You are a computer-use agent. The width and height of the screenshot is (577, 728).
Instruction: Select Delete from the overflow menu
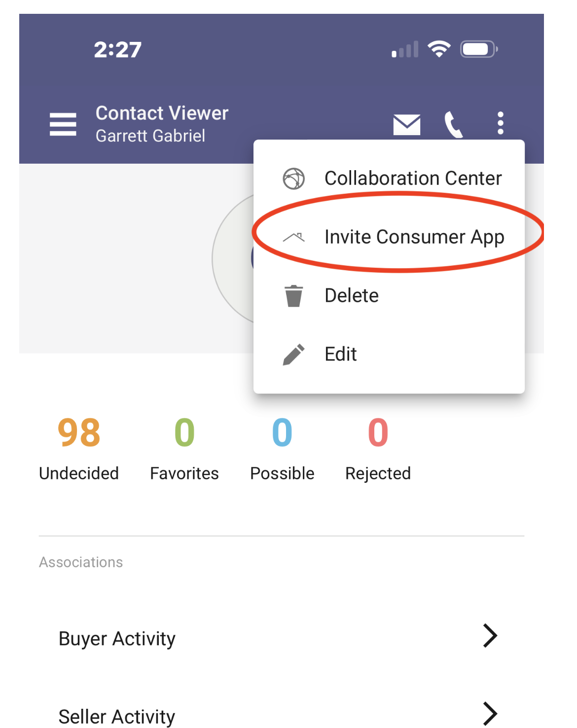tap(351, 296)
